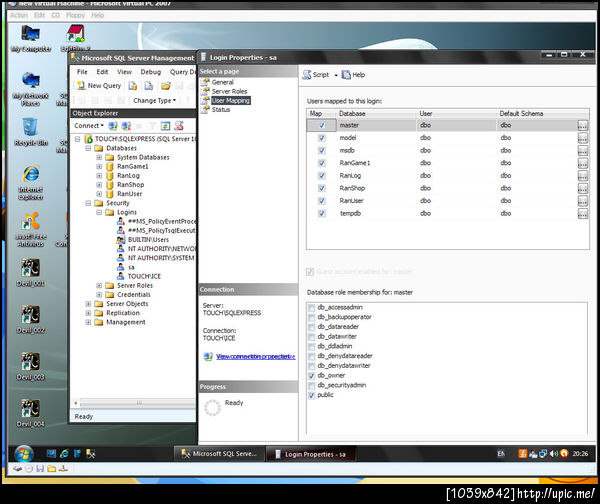Uncheck the db_owner role checkbox
The height and width of the screenshot is (504, 600).
[x=311, y=376]
